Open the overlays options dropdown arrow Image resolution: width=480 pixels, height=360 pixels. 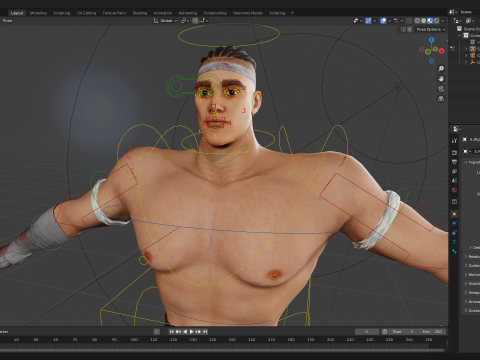coord(389,21)
